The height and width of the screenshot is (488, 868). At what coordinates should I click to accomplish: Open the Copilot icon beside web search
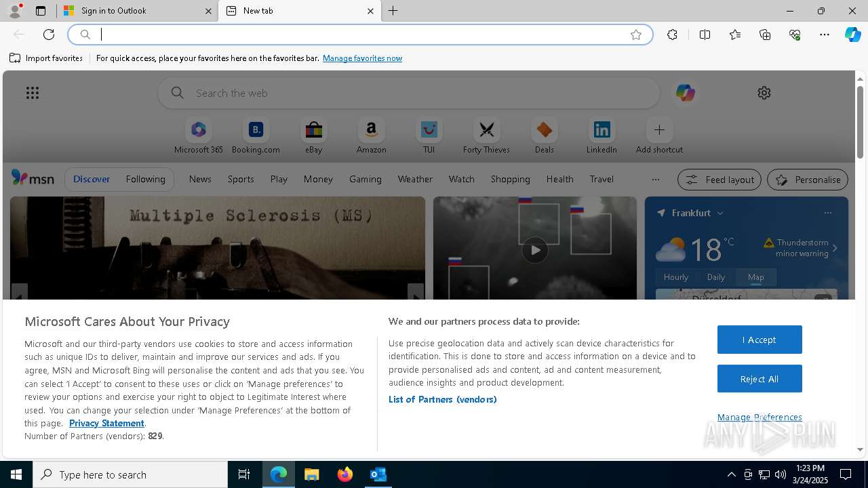coord(685,93)
